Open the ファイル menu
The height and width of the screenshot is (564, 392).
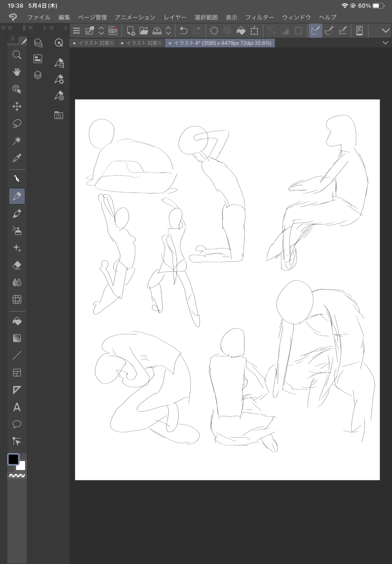(x=39, y=17)
